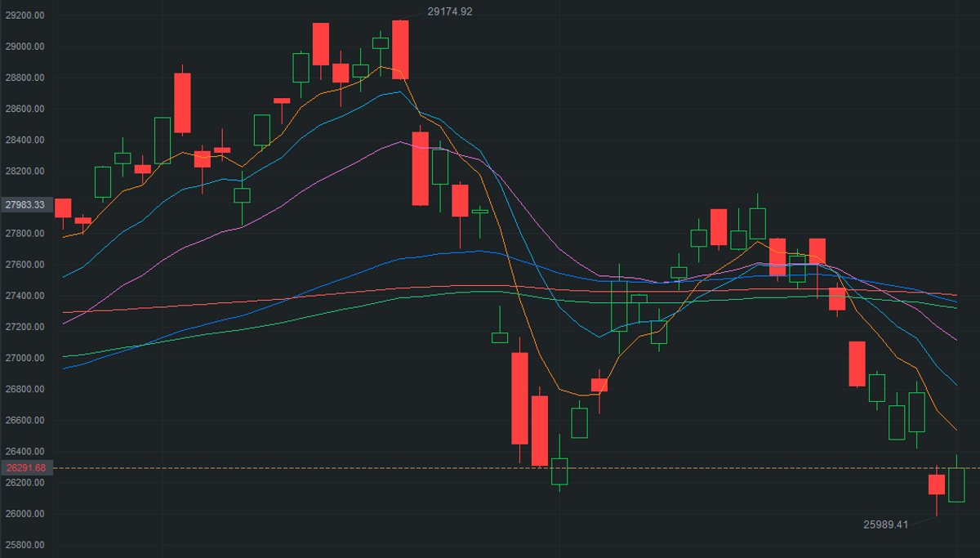Select the 27983.33 highlighted price tag
The width and height of the screenshot is (980, 558).
(x=24, y=204)
